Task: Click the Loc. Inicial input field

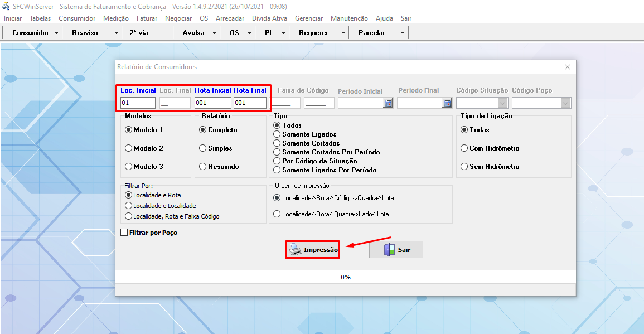Action: pos(138,103)
